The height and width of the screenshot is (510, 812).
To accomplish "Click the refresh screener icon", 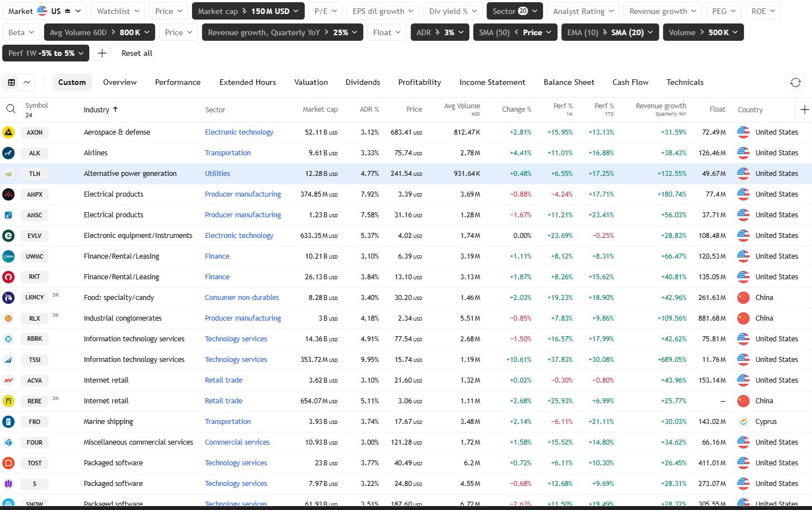I will click(x=795, y=83).
